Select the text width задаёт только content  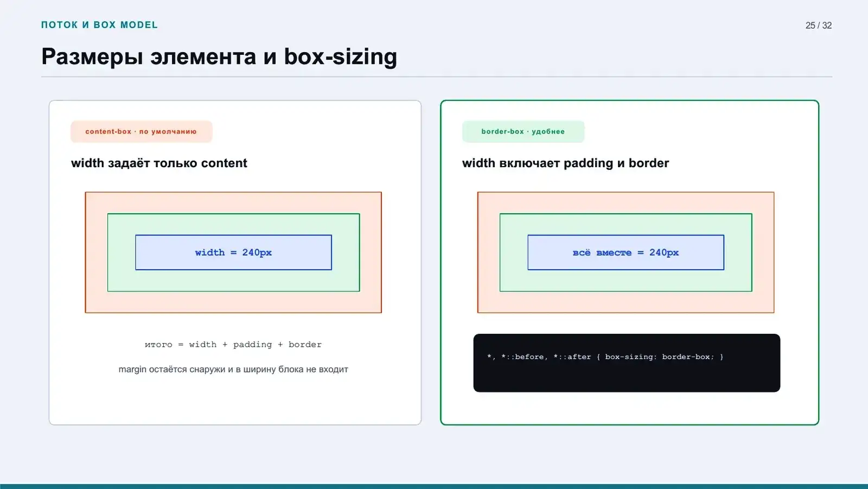pyautogui.click(x=159, y=163)
